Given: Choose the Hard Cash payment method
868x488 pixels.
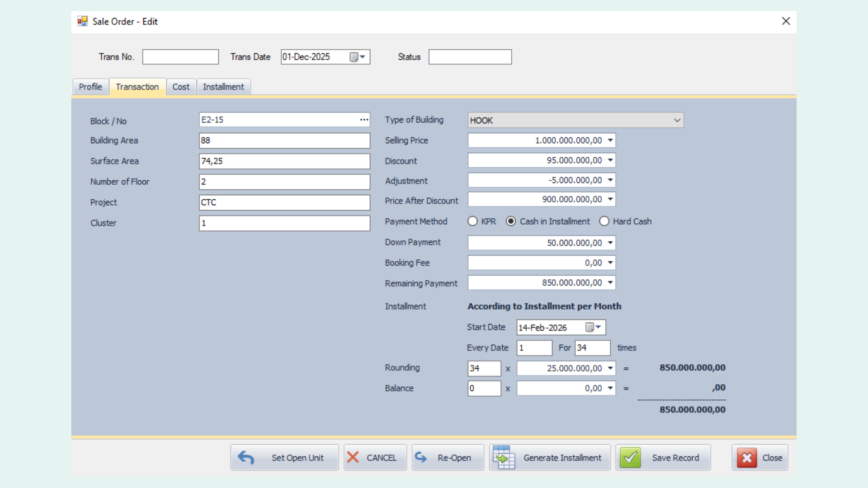Looking at the screenshot, I should (x=604, y=221).
